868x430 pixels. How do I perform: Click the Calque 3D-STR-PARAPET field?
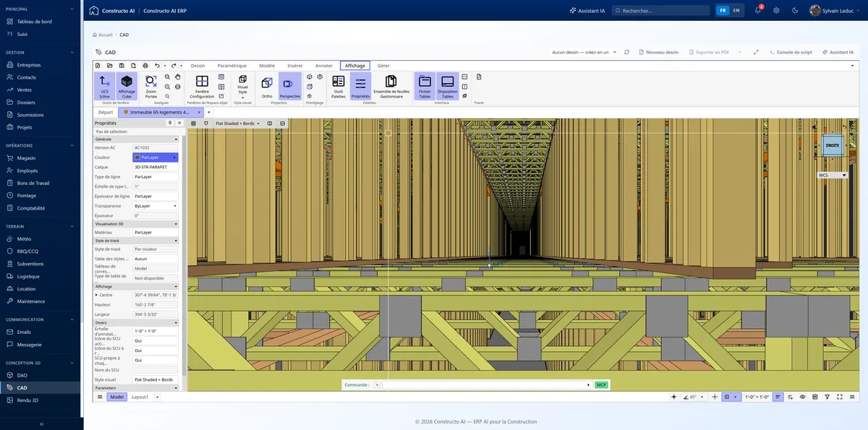pos(156,167)
